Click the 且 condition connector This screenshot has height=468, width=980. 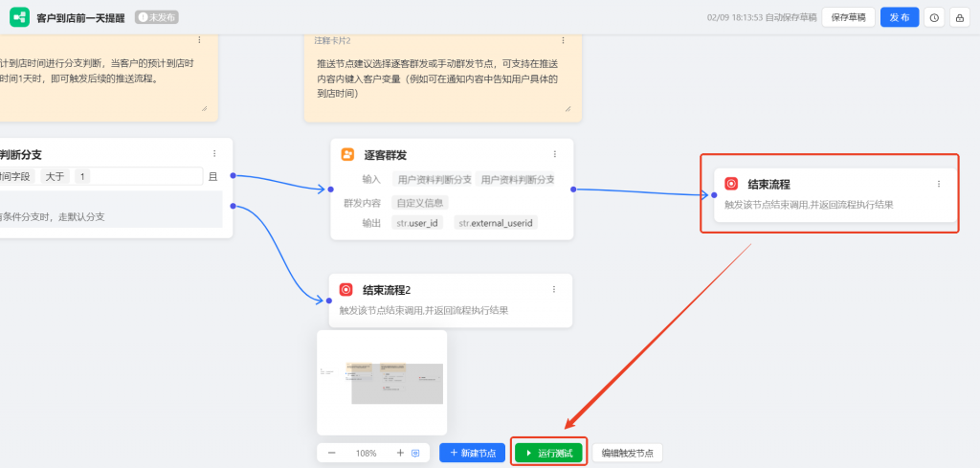coord(212,176)
